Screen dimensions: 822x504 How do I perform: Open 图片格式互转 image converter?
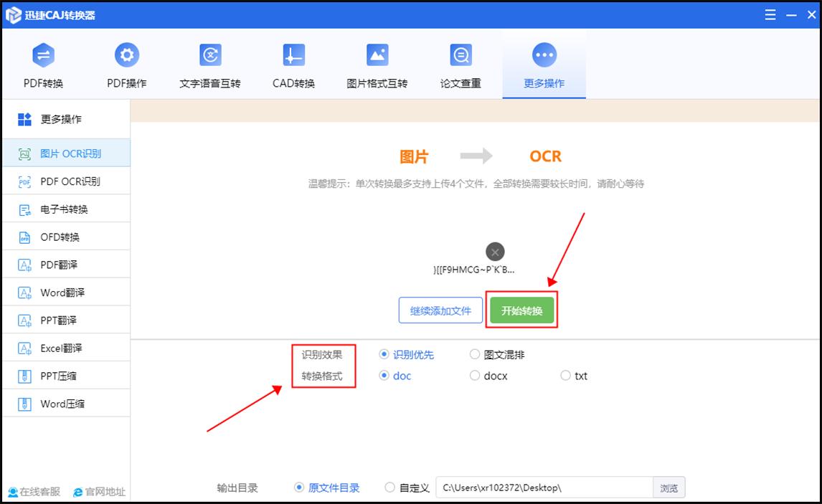point(377,63)
